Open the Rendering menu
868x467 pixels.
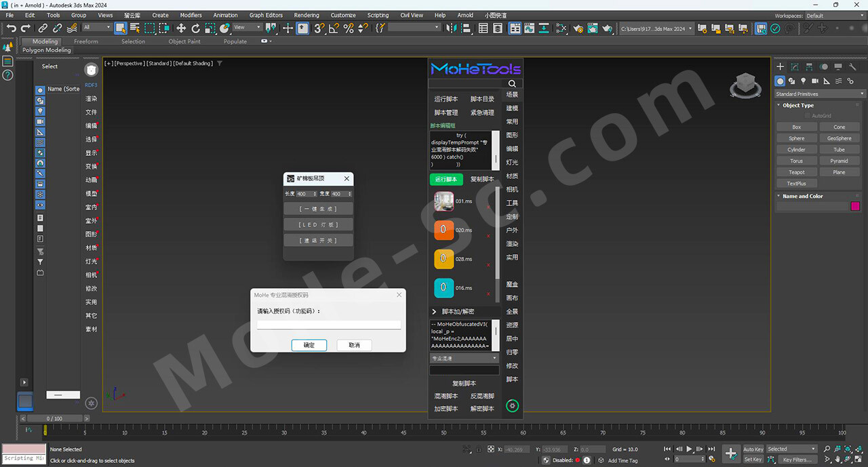click(x=307, y=15)
